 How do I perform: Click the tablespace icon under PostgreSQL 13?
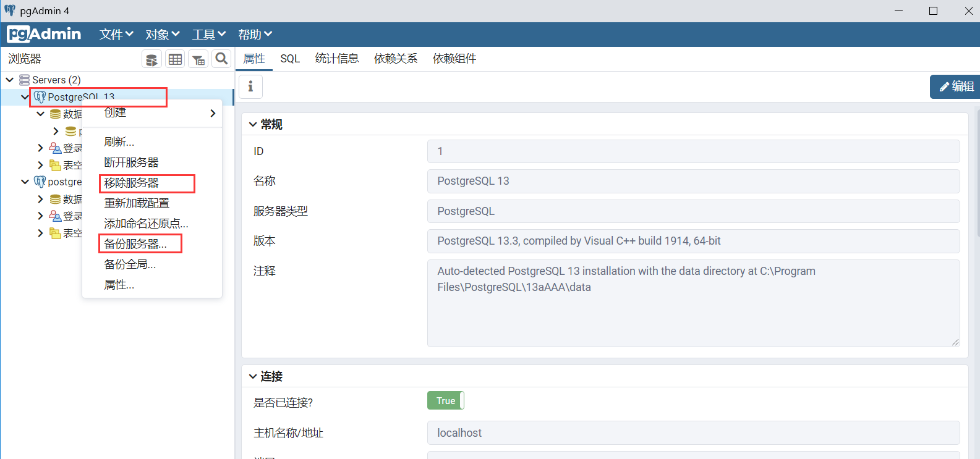55,165
